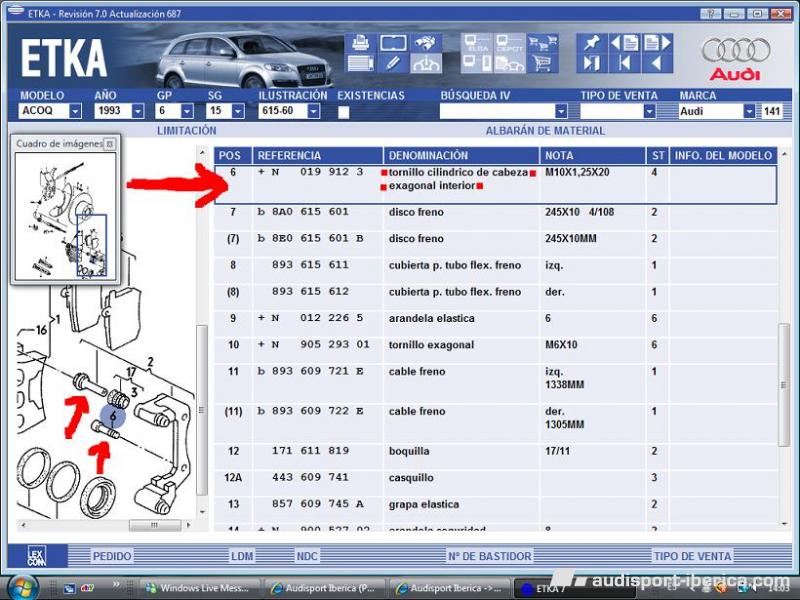Click the lined list icon below the printer
The width and height of the screenshot is (800, 600).
pyautogui.click(x=361, y=64)
